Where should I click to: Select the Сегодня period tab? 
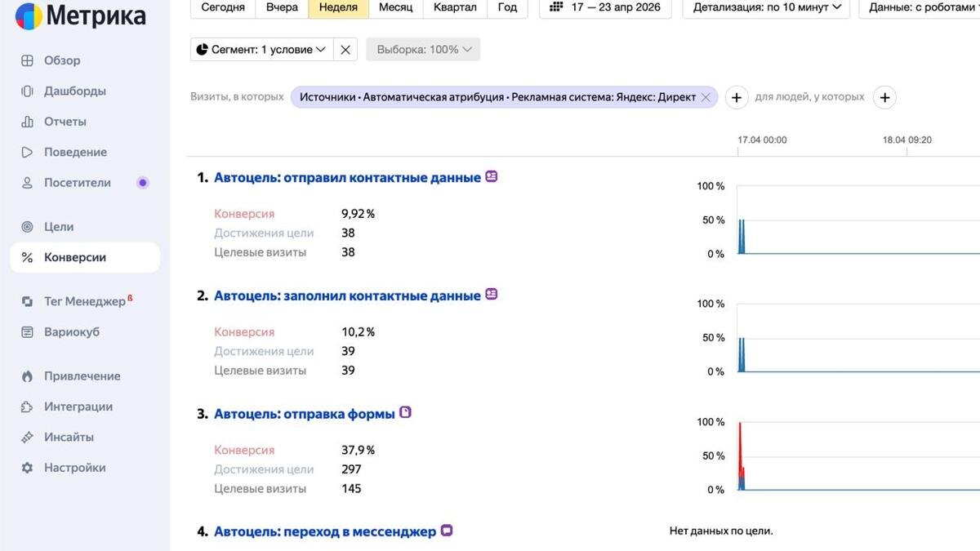point(223,7)
